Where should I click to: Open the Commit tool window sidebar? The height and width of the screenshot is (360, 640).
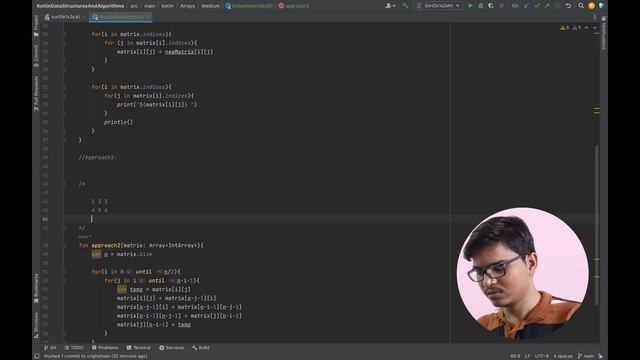pyautogui.click(x=36, y=56)
